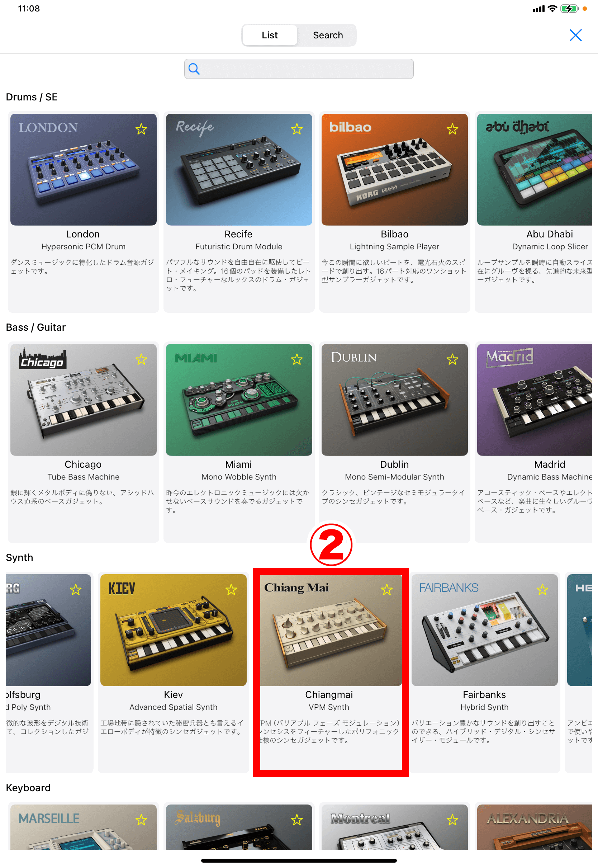Open the Abu Dhabi loop slicer
The width and height of the screenshot is (598, 868).
[535, 169]
